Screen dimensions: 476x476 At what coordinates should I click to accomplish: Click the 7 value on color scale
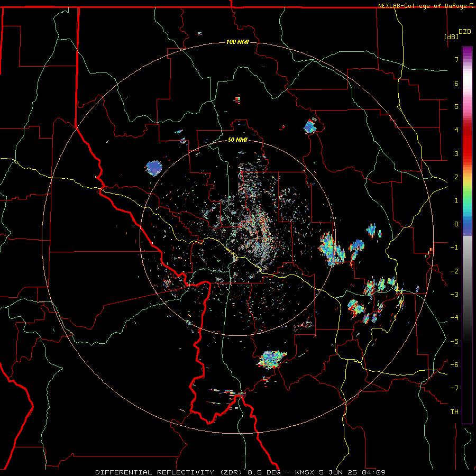(x=456, y=59)
